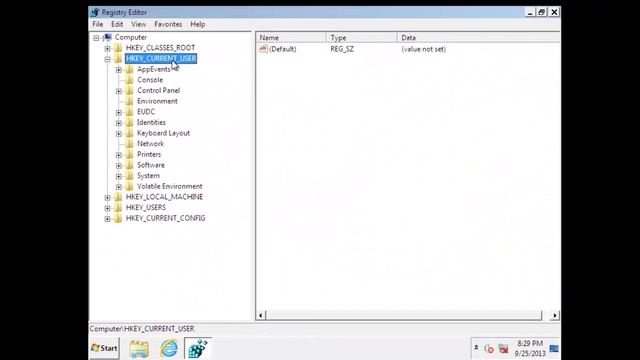Click the Computer icon in tree
The image size is (640, 360).
click(x=108, y=37)
